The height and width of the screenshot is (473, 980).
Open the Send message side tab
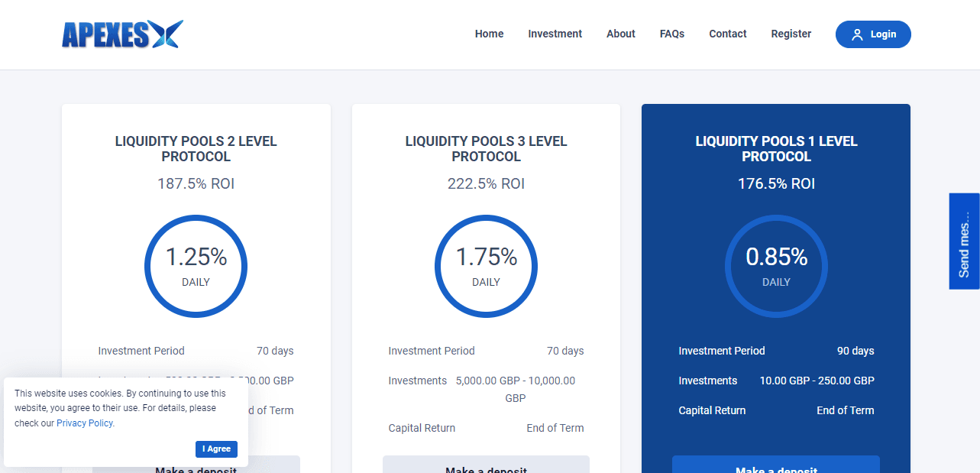964,241
